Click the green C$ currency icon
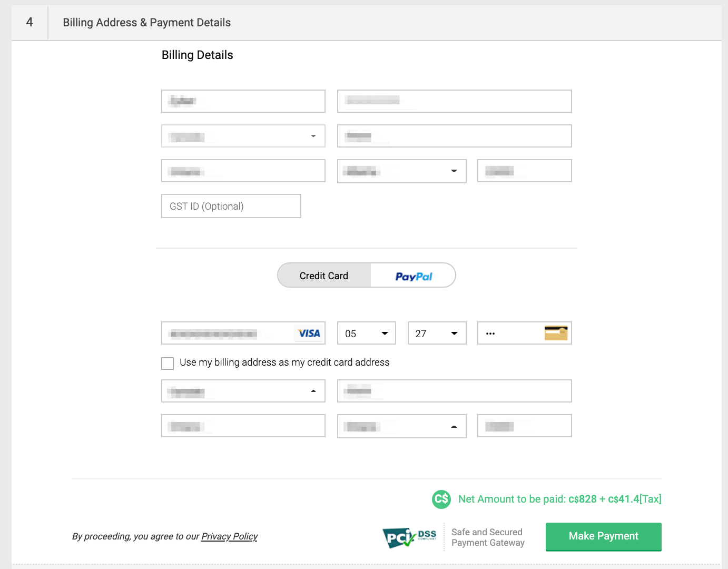 click(441, 499)
